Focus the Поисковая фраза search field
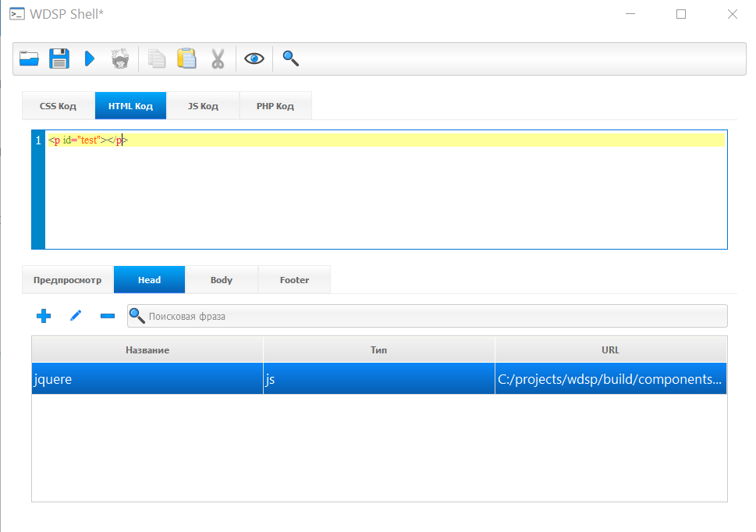This screenshot has width=756, height=532. pyautogui.click(x=428, y=316)
